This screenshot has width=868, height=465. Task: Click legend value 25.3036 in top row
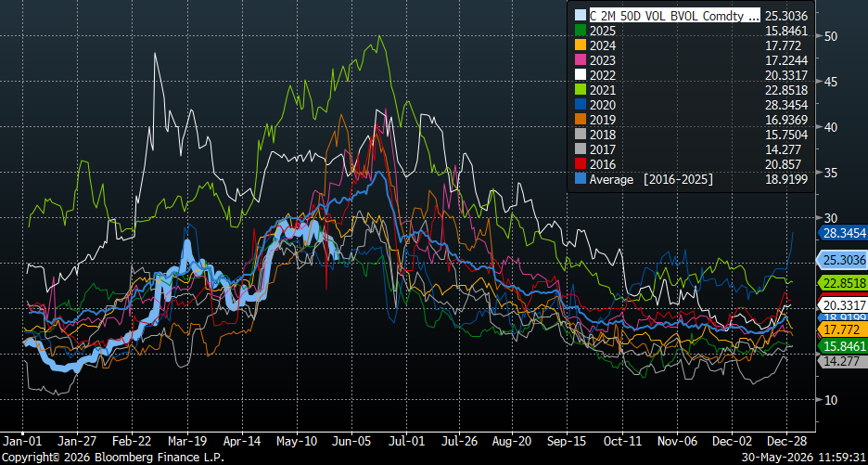(x=785, y=16)
